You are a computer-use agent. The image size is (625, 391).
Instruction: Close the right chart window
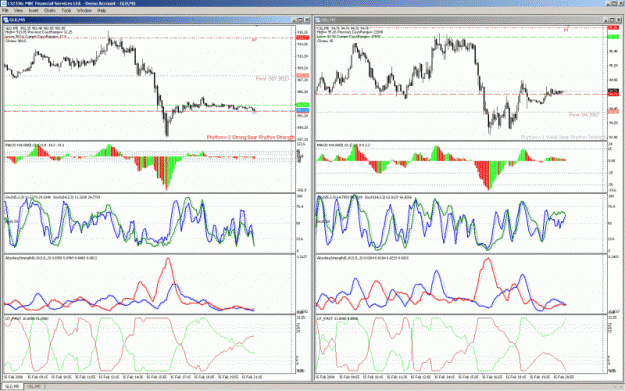point(619,20)
